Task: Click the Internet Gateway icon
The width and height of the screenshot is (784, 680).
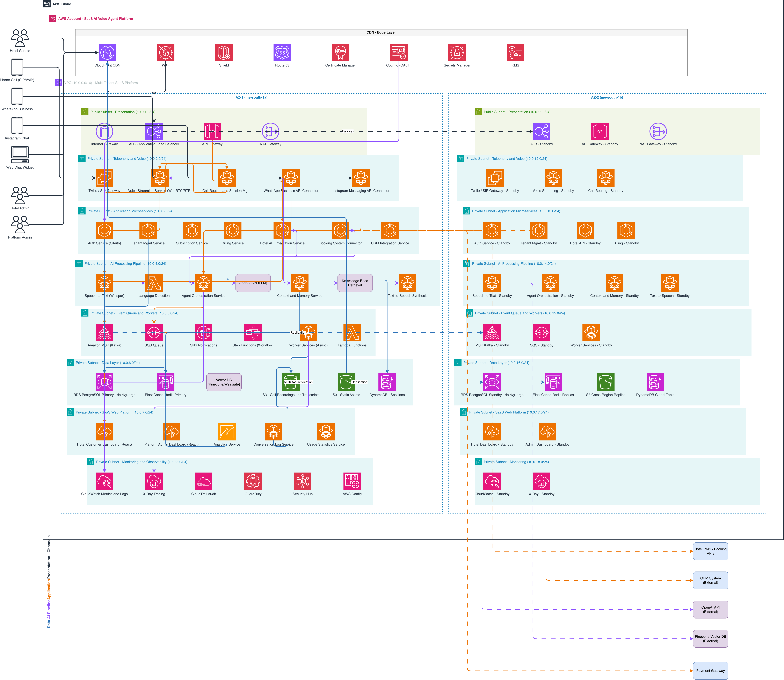Action: [104, 131]
